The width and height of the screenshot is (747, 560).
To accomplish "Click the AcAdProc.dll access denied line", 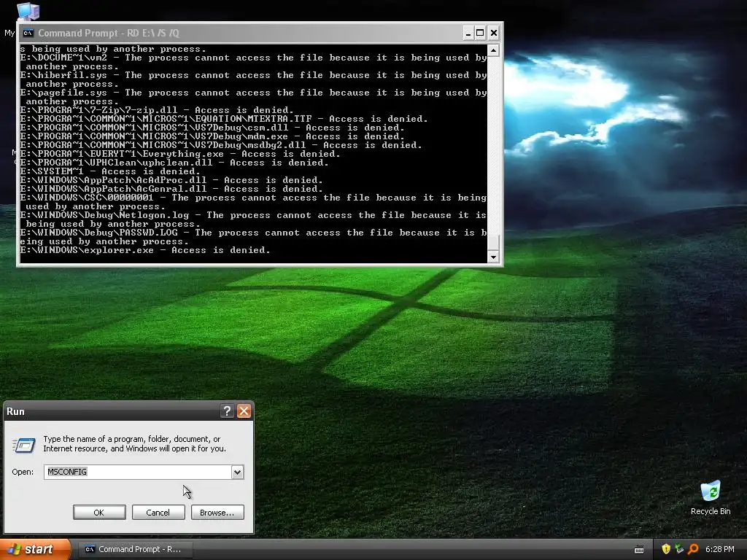I will pos(171,180).
